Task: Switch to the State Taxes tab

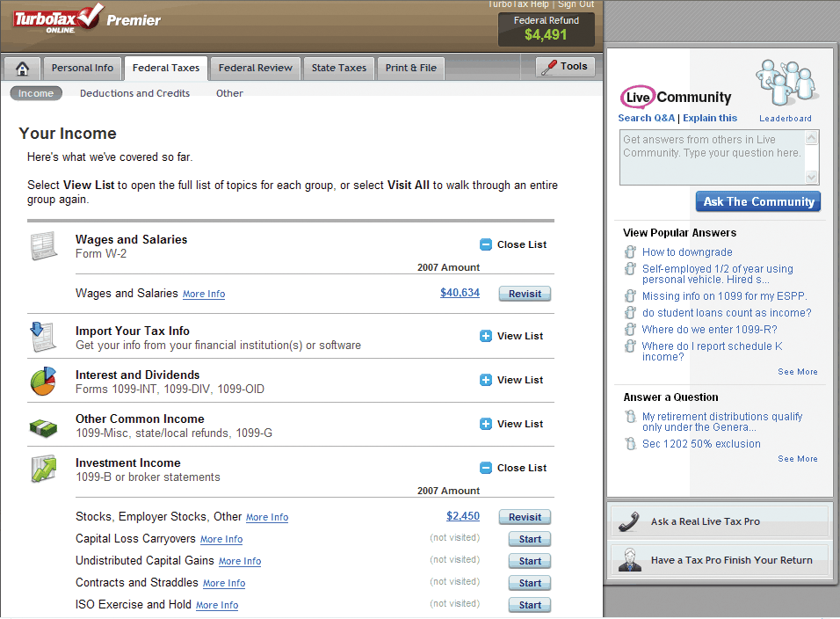Action: point(338,69)
